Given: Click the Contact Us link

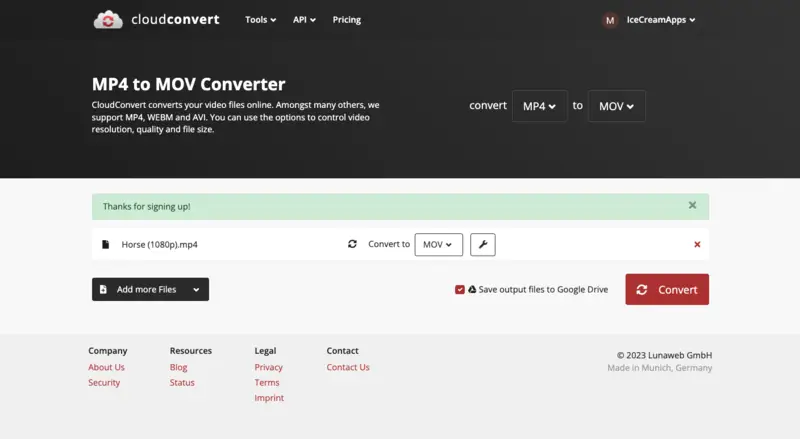Looking at the screenshot, I should (x=348, y=367).
